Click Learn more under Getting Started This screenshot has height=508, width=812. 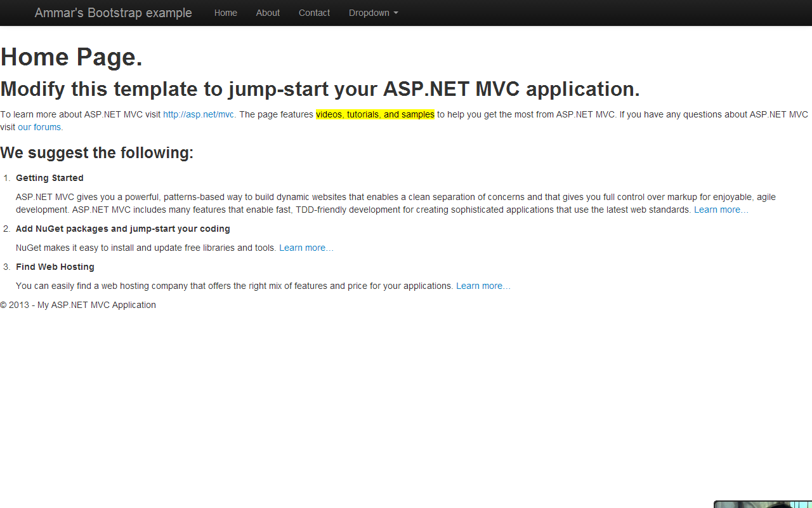[x=721, y=210]
